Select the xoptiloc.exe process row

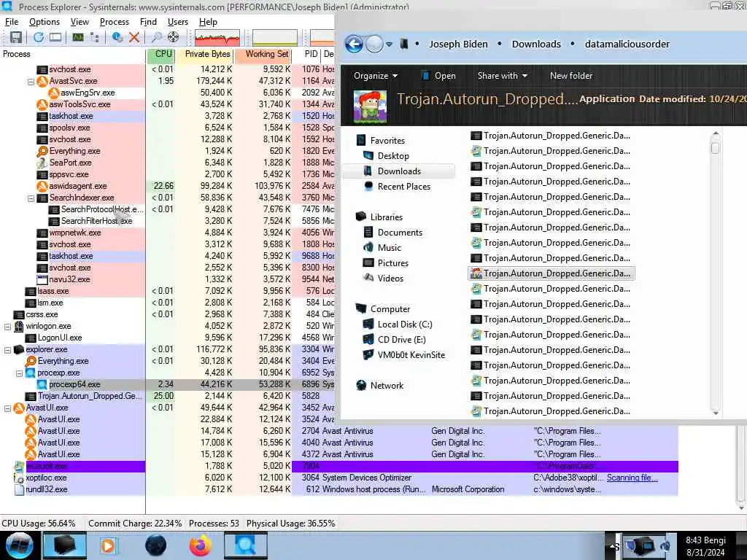339,478
